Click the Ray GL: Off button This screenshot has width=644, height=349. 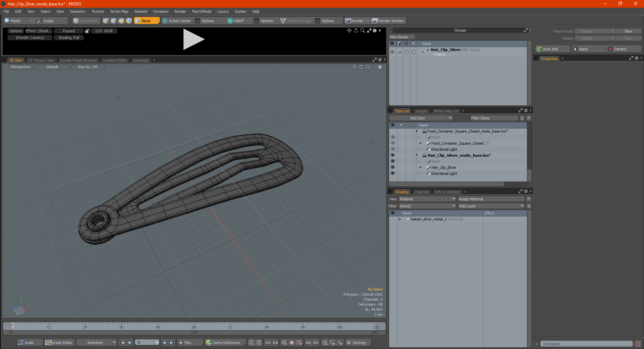point(88,67)
